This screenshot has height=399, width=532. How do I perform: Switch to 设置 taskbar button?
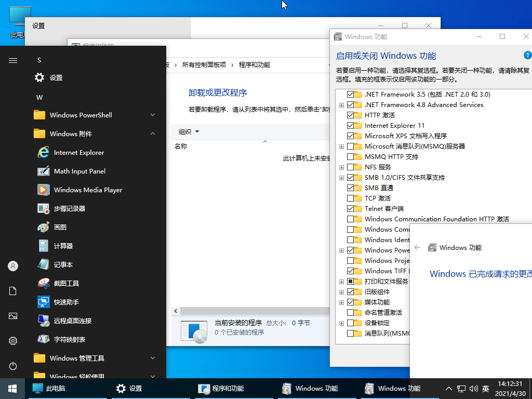click(151, 389)
